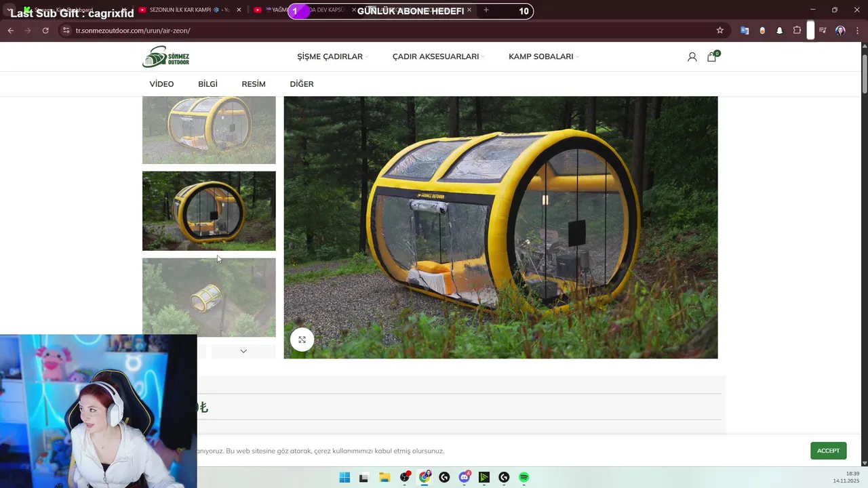Go back to previous page
Screen dimensions: 868x488
pos(10,30)
